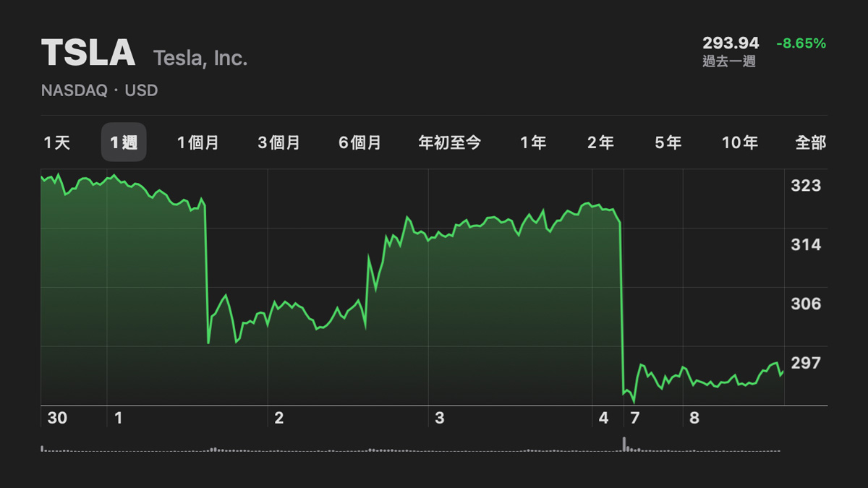Image resolution: width=868 pixels, height=488 pixels.
Task: Show the 1年 chart range
Action: click(x=533, y=142)
